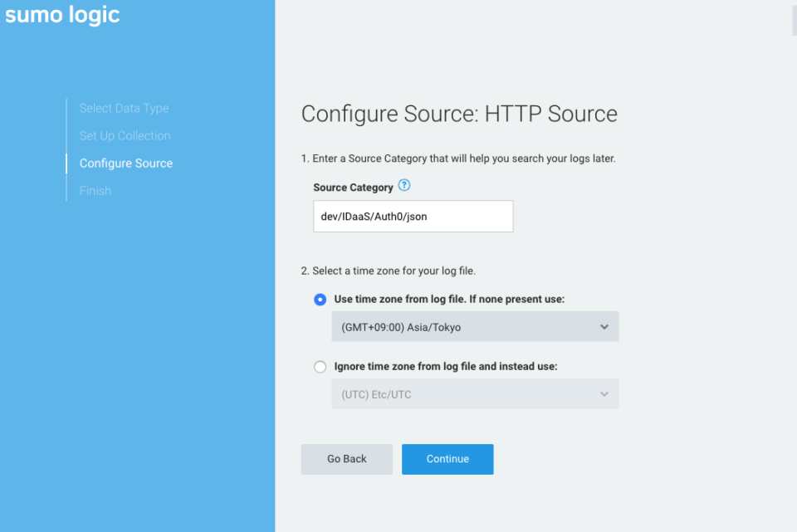
Task: Go to Set Up Collection step
Action: click(125, 135)
